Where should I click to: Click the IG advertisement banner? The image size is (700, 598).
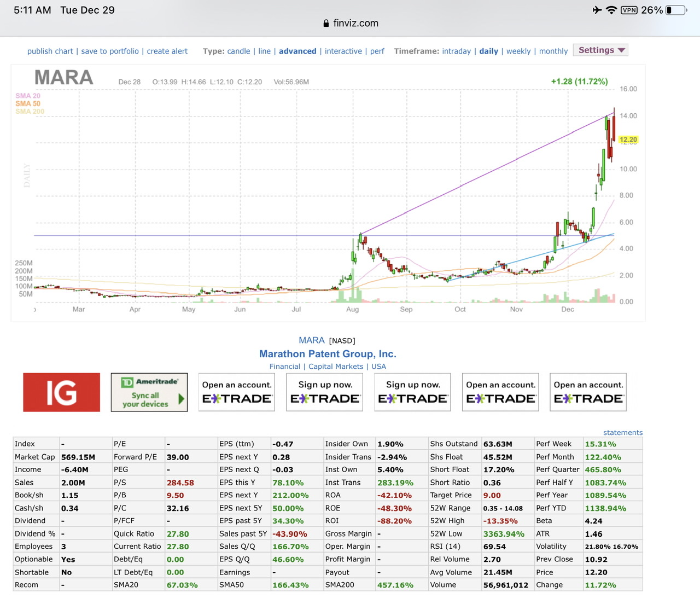[61, 392]
